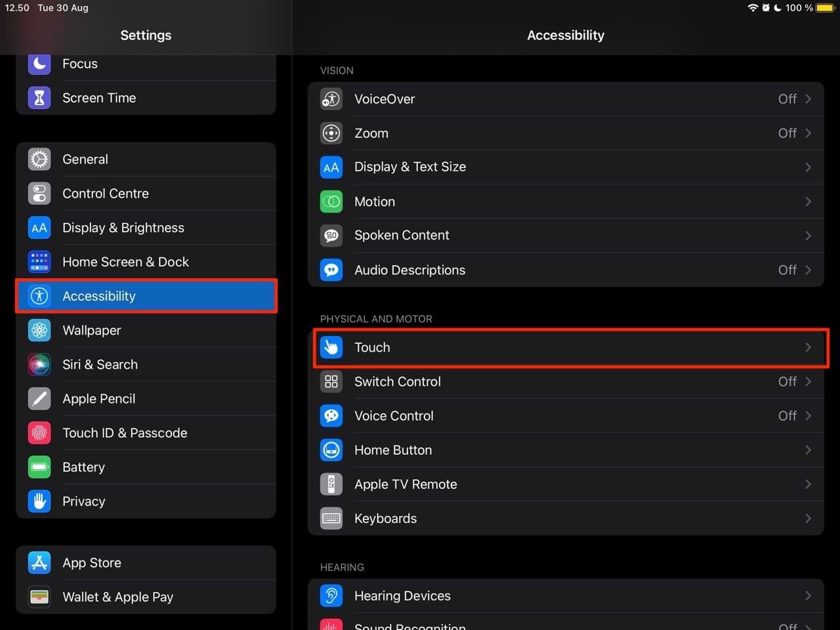The image size is (840, 630).
Task: Open Voice Control setting
Action: 566,415
